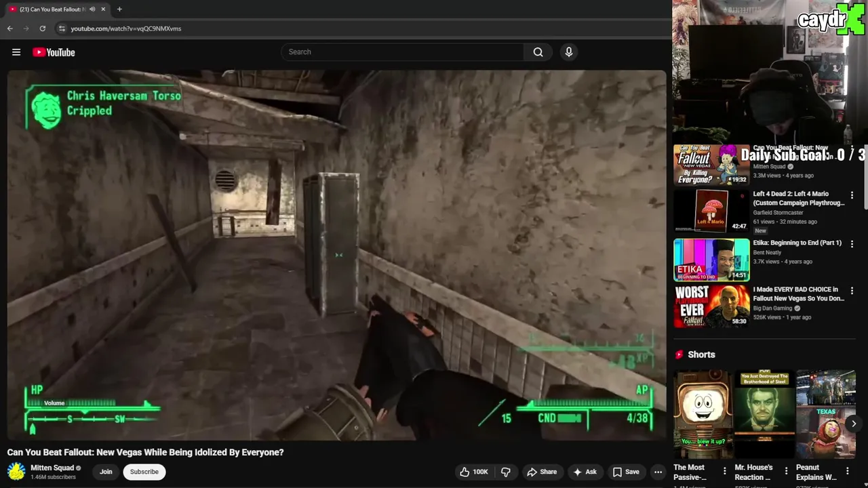Open the Share dialog

(x=542, y=472)
